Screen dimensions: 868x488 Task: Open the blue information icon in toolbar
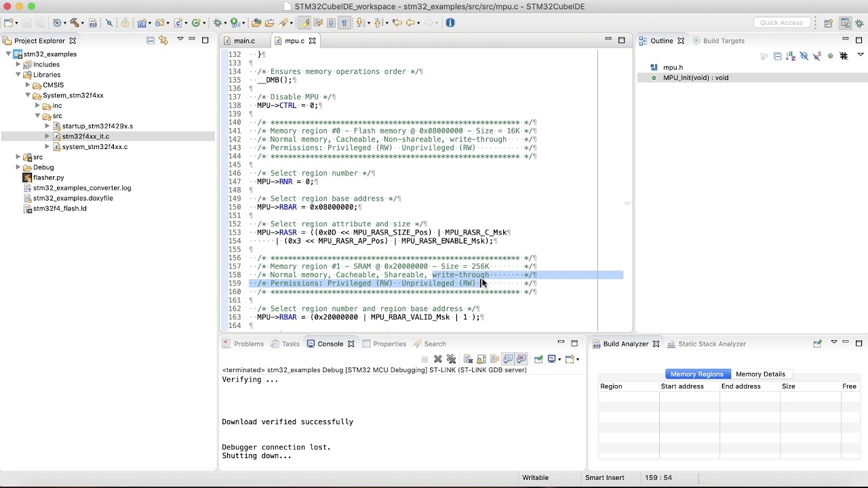point(450,22)
